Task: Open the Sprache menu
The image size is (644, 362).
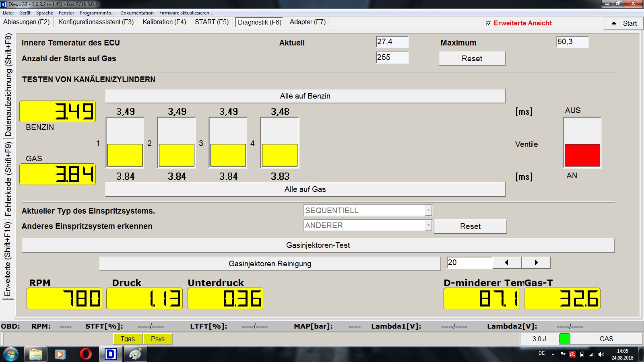Action: 45,13
